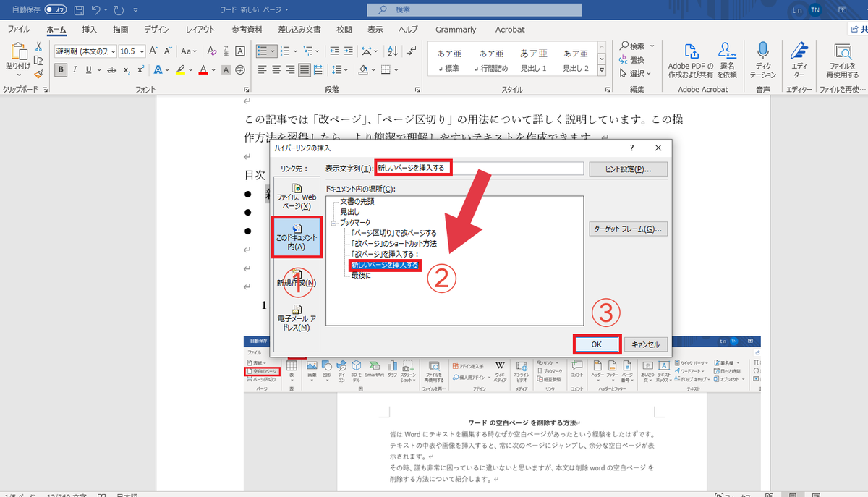Click the Replace (置換) icon
This screenshot has height=497, width=868.
point(633,59)
